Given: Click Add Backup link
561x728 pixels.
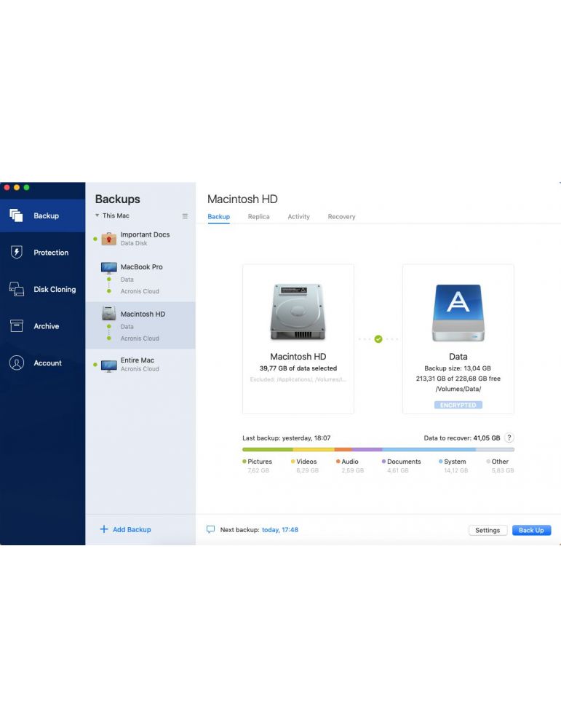Looking at the screenshot, I should [x=132, y=529].
